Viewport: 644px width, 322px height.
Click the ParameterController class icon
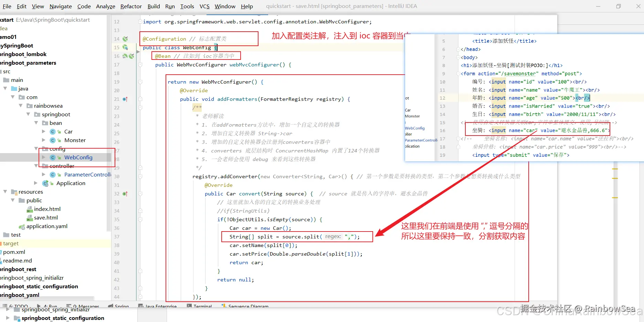point(53,175)
